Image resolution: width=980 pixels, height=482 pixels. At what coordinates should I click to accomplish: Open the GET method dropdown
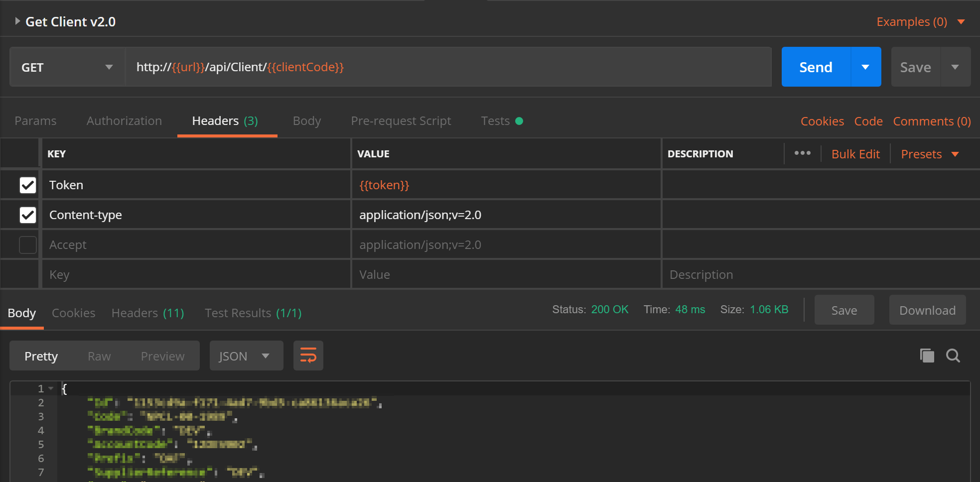pyautogui.click(x=67, y=67)
